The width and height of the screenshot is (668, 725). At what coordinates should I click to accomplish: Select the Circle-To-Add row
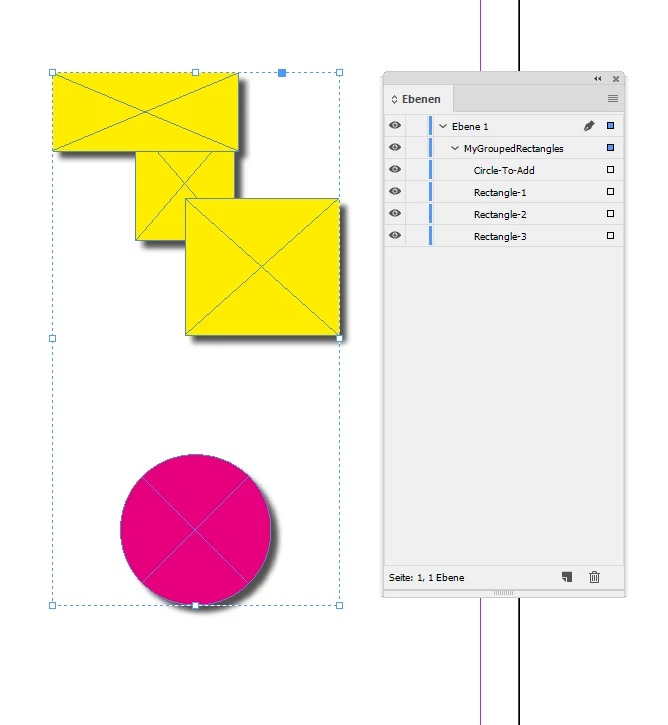504,170
